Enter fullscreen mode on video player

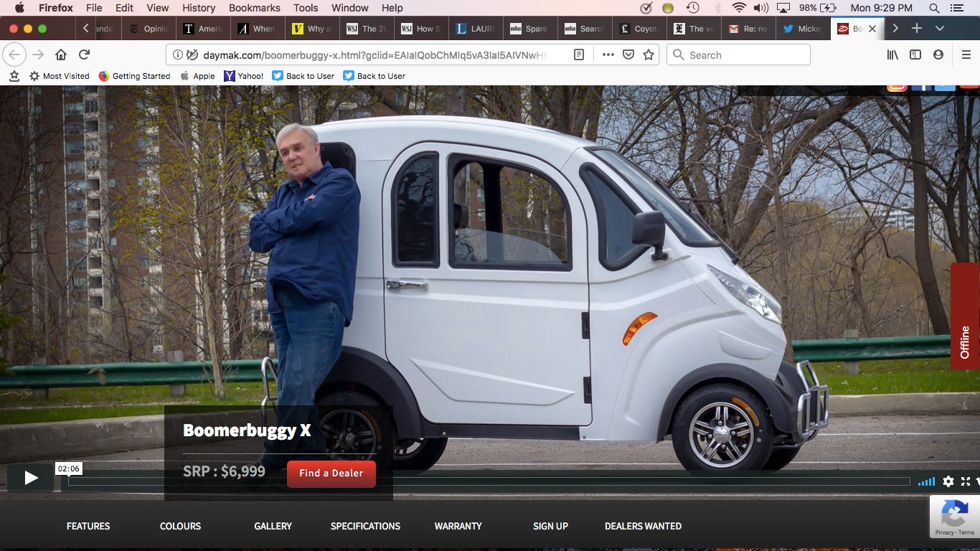[966, 481]
